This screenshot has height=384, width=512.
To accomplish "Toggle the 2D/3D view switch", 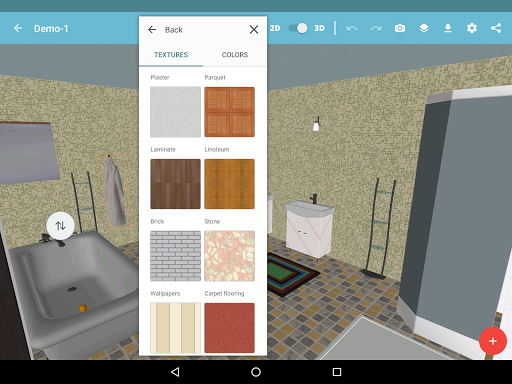I will click(298, 28).
